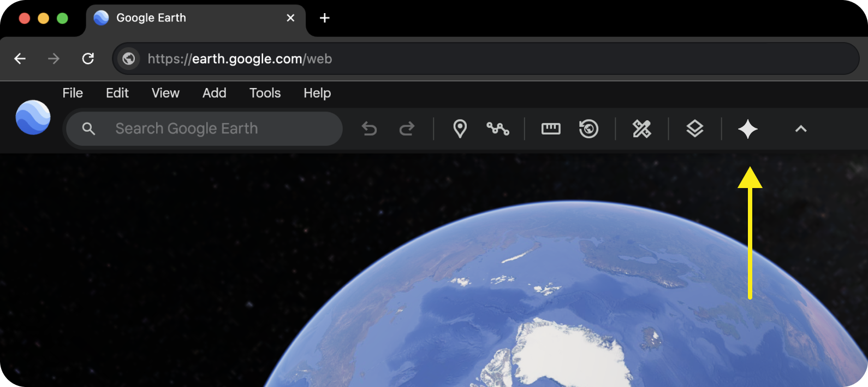Open the Add menu
Viewport: 868px width, 387px height.
[214, 93]
